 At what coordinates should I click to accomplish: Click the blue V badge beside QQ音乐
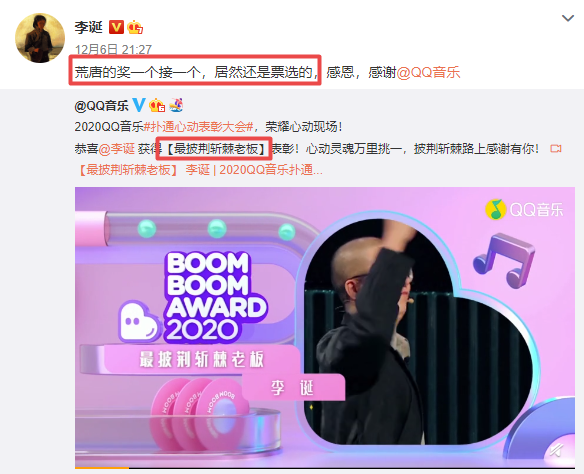coord(139,105)
